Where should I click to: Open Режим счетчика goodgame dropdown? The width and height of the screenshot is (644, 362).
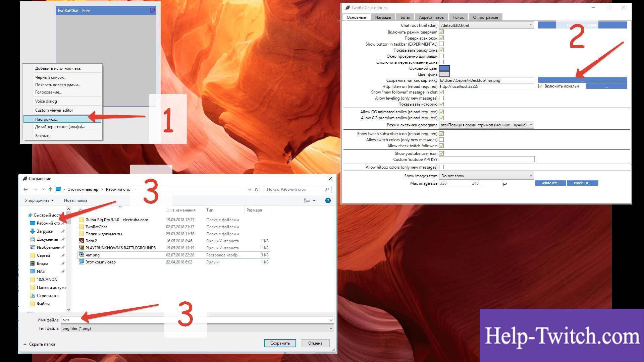[x=486, y=125]
